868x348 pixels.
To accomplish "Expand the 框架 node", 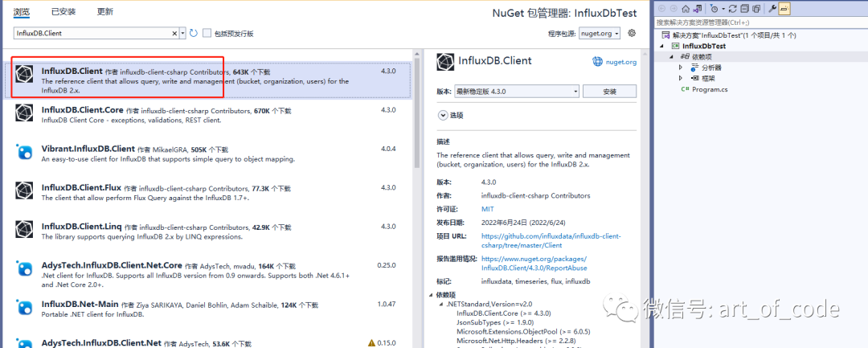I will pyautogui.click(x=681, y=78).
